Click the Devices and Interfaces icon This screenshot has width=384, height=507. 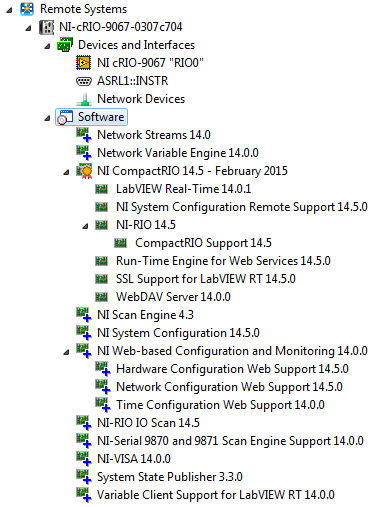(x=65, y=45)
